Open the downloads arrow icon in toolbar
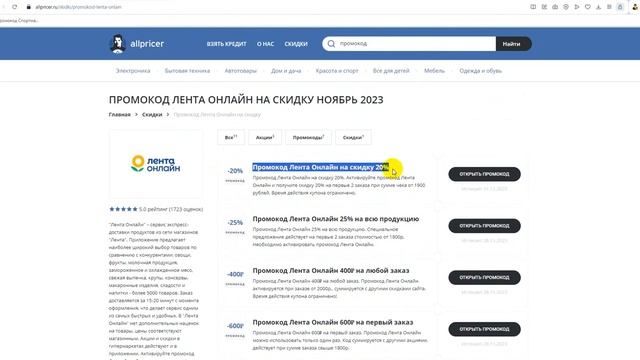640x360 pixels. (x=598, y=7)
